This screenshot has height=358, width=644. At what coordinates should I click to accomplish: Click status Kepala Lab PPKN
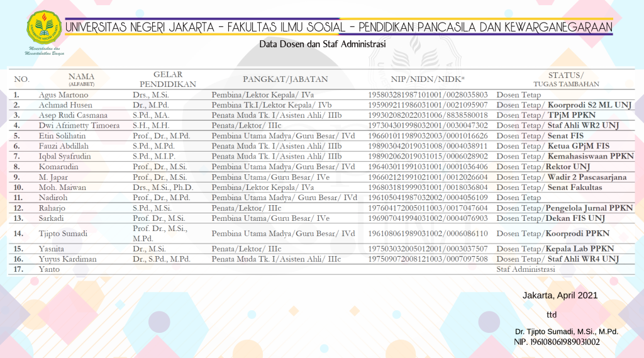tap(579, 249)
